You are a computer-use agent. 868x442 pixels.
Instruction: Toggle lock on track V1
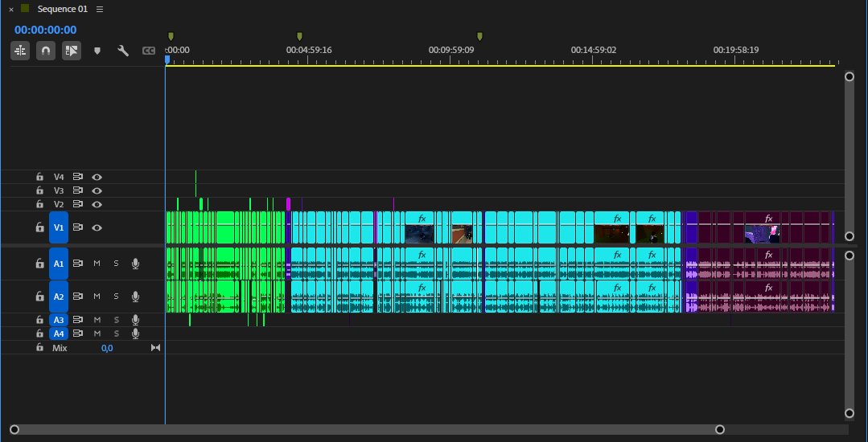pos(39,227)
